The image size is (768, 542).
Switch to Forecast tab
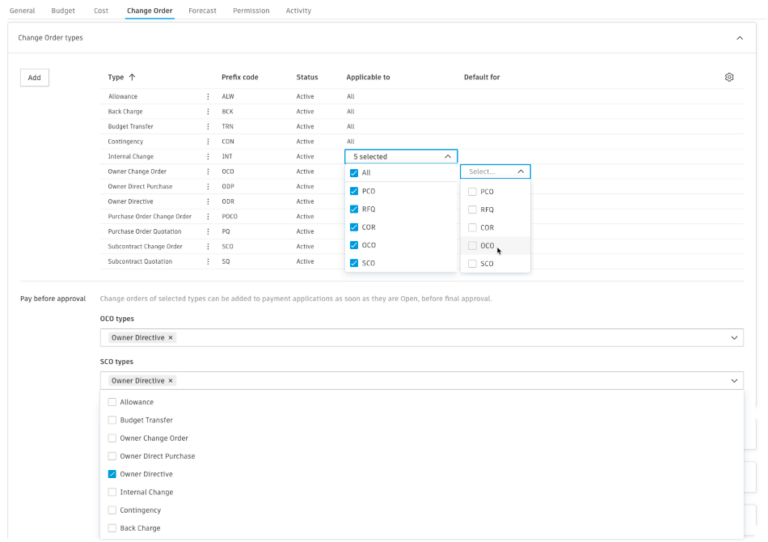[202, 11]
